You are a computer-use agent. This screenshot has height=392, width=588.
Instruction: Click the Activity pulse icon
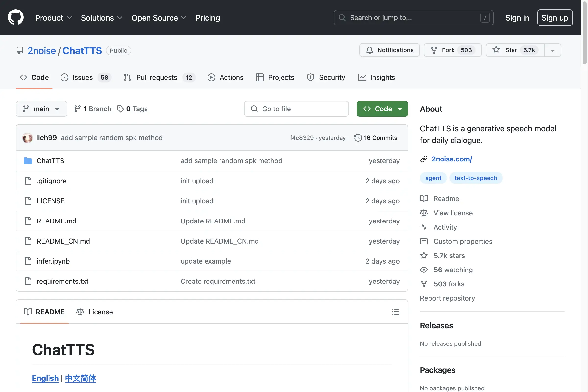click(424, 227)
